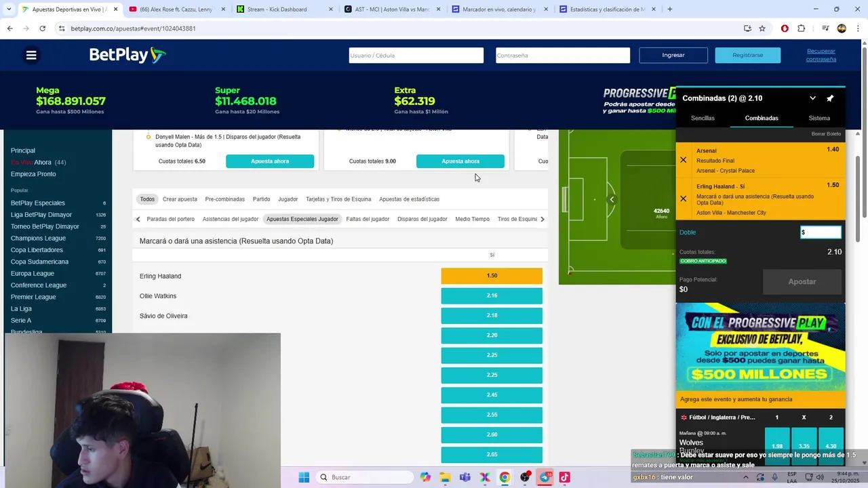Click the browser address bar URL
The height and width of the screenshot is (488, 868).
click(x=133, y=28)
